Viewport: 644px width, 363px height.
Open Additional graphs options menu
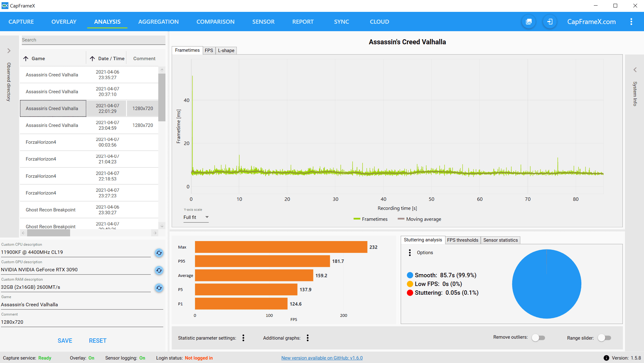coord(308,338)
